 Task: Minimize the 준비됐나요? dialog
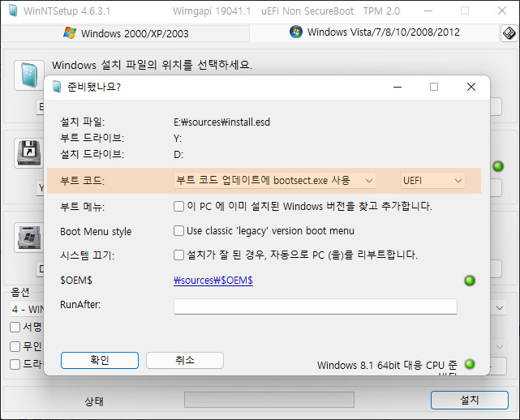398,87
